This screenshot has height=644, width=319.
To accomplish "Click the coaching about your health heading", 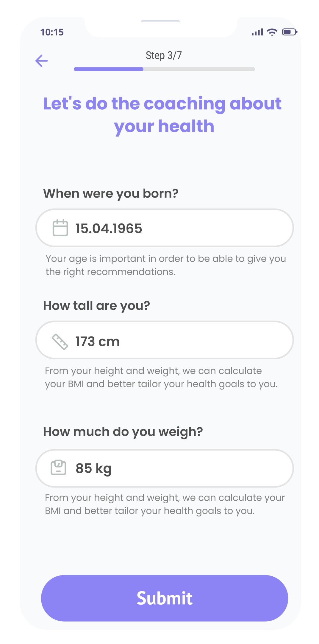I will tap(162, 115).
